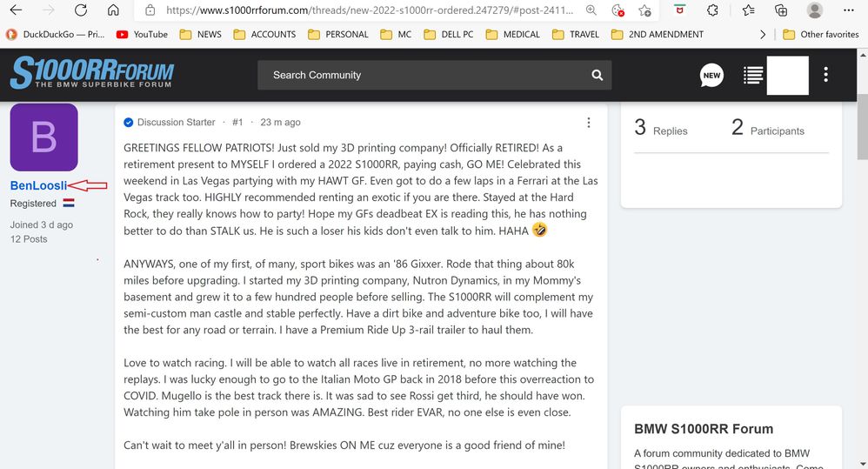Expand the 2ND AMENDMENT bookmarks folder

(x=658, y=34)
